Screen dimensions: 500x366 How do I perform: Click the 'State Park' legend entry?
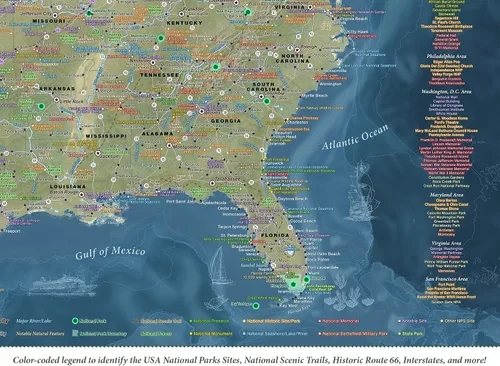(411, 333)
